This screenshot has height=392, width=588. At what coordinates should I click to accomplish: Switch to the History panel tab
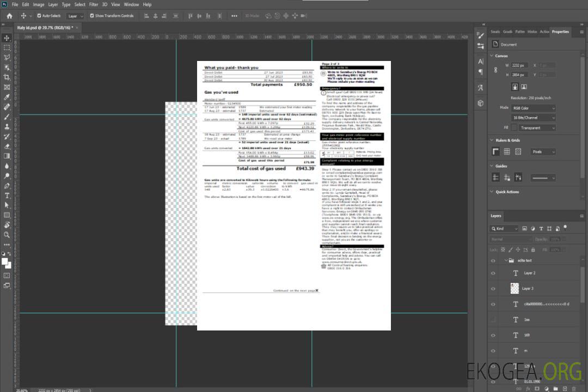[532, 32]
